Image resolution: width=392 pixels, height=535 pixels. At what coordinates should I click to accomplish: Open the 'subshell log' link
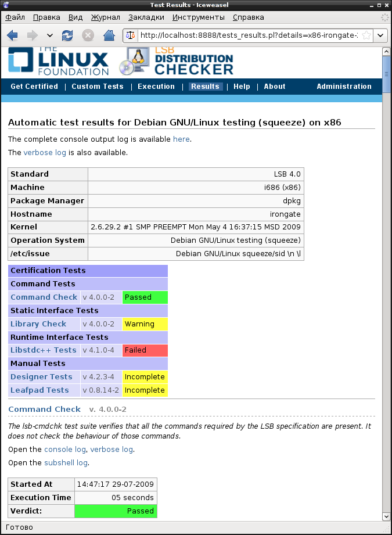pos(66,462)
